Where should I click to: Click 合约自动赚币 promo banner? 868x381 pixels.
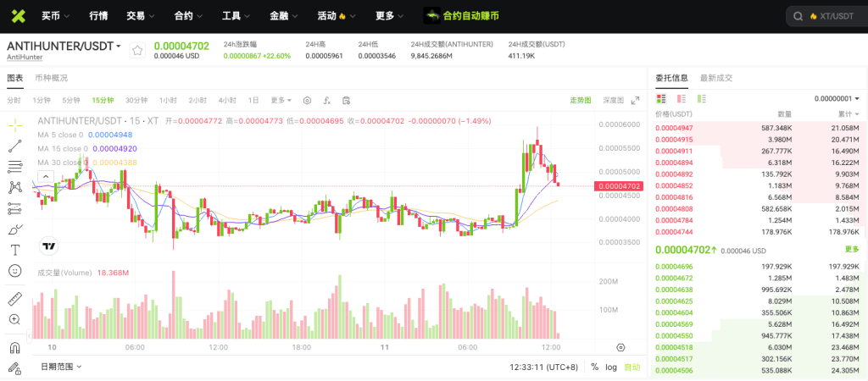pyautogui.click(x=462, y=16)
